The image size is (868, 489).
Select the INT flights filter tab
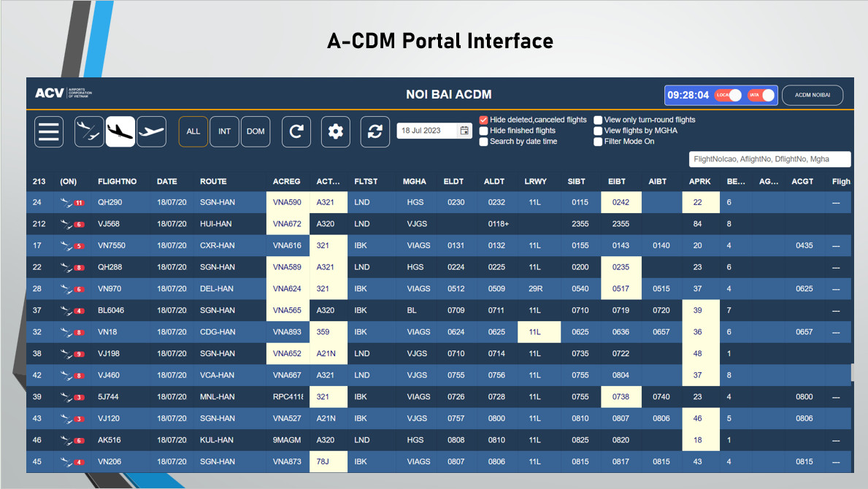pos(225,132)
